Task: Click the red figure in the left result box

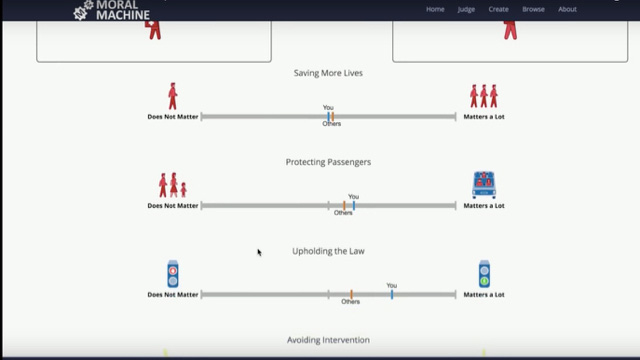Action: (154, 30)
